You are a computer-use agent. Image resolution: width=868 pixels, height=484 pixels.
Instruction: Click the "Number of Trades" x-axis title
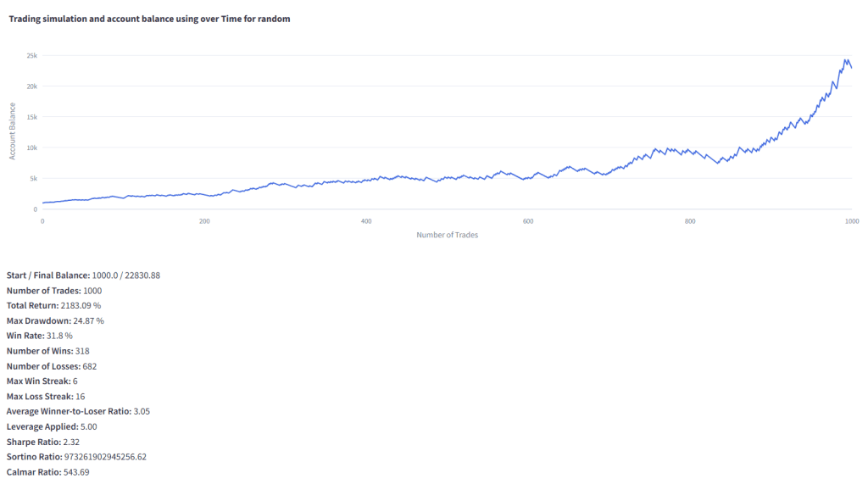click(x=447, y=235)
